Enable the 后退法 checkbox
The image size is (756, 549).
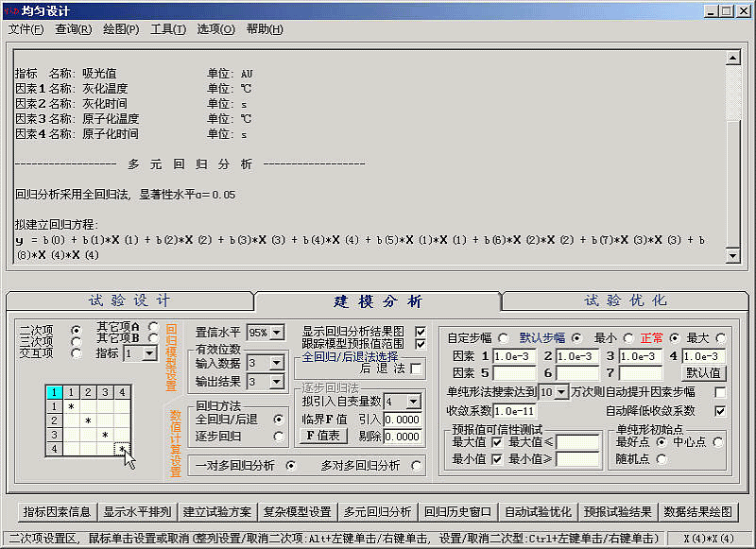pyautogui.click(x=417, y=369)
